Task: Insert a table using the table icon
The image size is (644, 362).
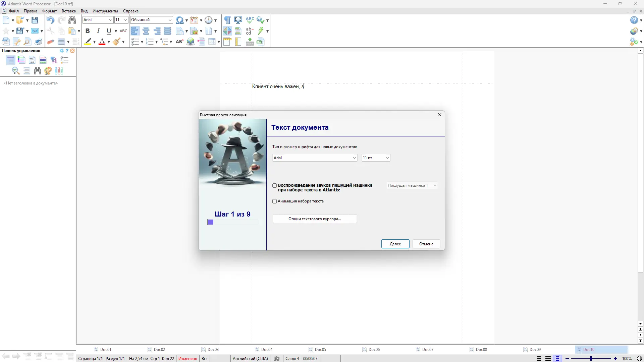Action: point(212,42)
